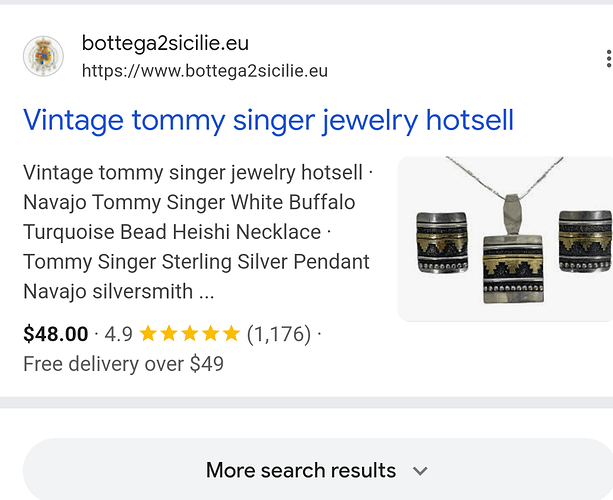This screenshot has height=500, width=613.
Task: Click the 4.9 rating number
Action: click(118, 334)
